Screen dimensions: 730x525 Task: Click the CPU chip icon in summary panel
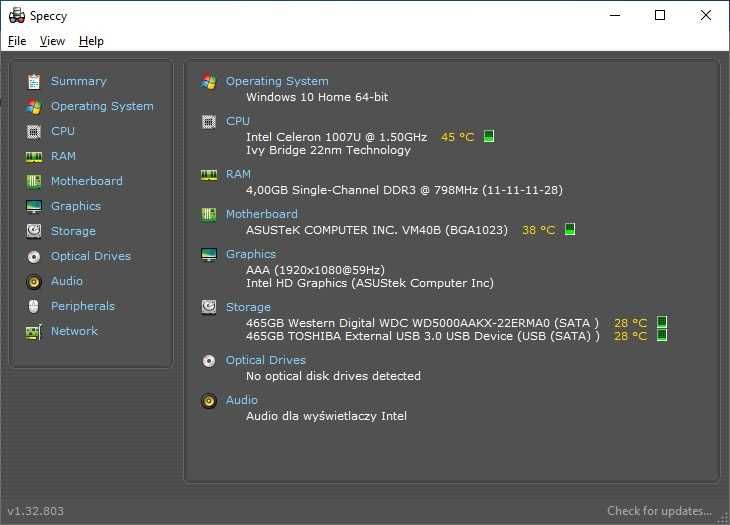coord(209,121)
